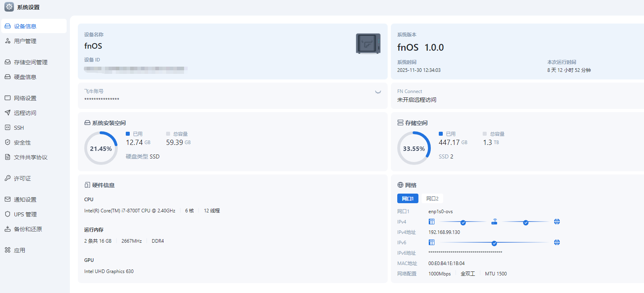The width and height of the screenshot is (644, 293).
Task: Click the DDR4 memory type text
Action: 158,241
